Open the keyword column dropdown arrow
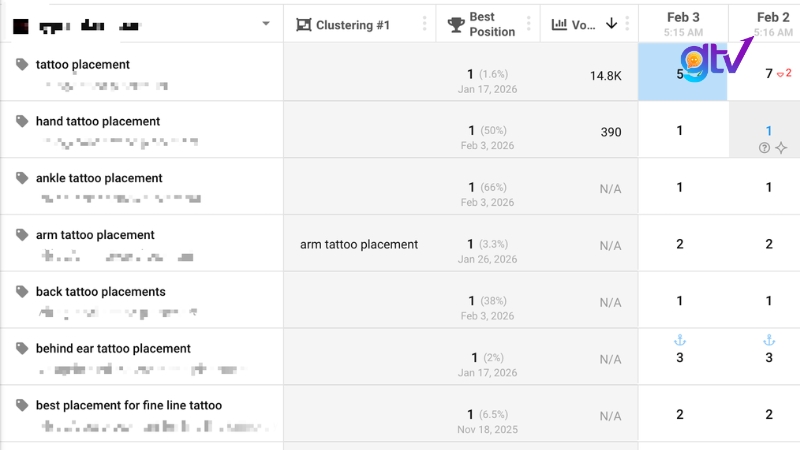Image resolution: width=800 pixels, height=450 pixels. click(x=265, y=24)
